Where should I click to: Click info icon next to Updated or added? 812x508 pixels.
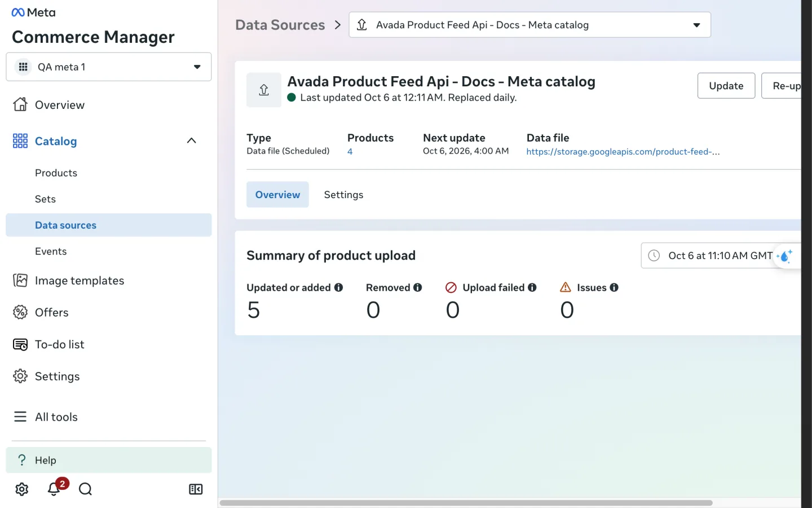pos(338,287)
